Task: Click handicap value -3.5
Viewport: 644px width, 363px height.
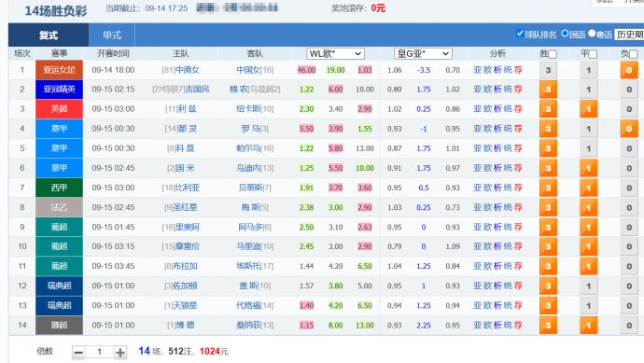Action: [424, 70]
